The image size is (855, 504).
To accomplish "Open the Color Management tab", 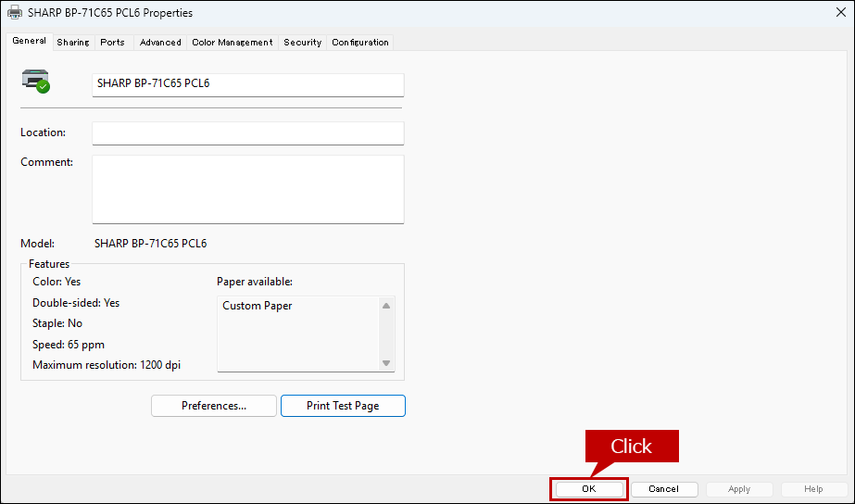I will tap(233, 42).
